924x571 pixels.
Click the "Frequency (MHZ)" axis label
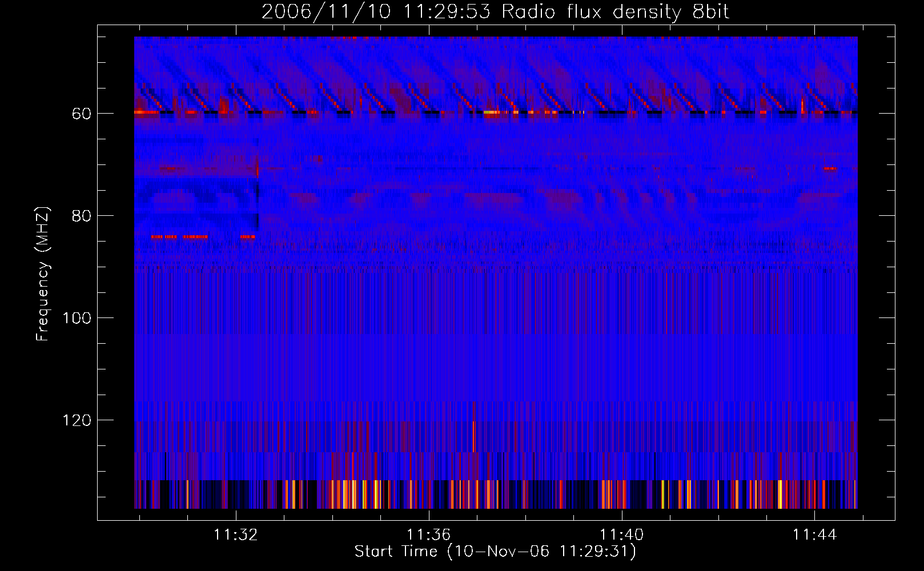[x=43, y=274]
